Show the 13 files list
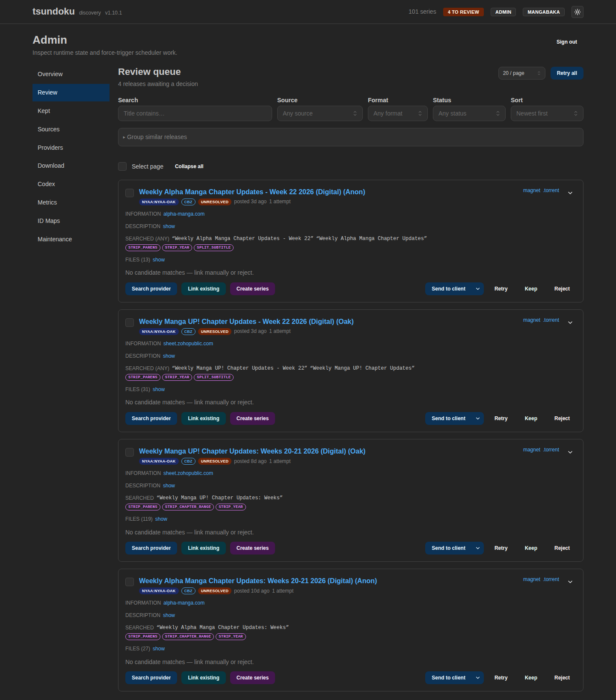The height and width of the screenshot is (700, 616). click(x=159, y=260)
